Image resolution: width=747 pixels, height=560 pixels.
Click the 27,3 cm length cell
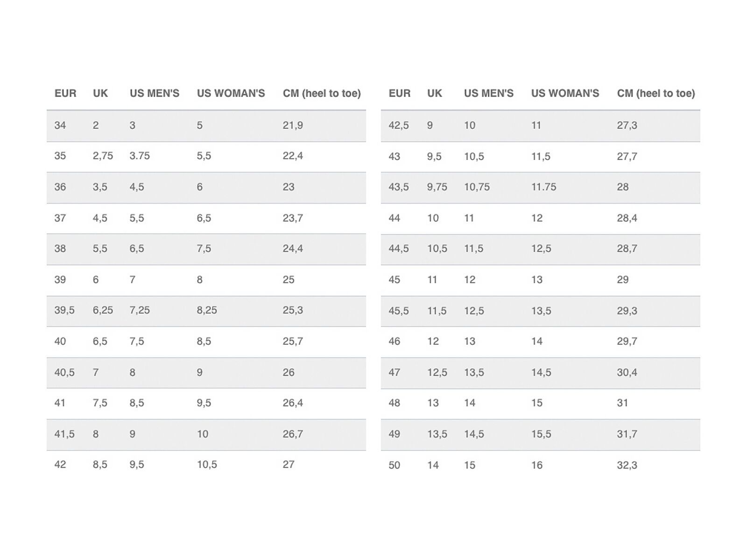627,125
